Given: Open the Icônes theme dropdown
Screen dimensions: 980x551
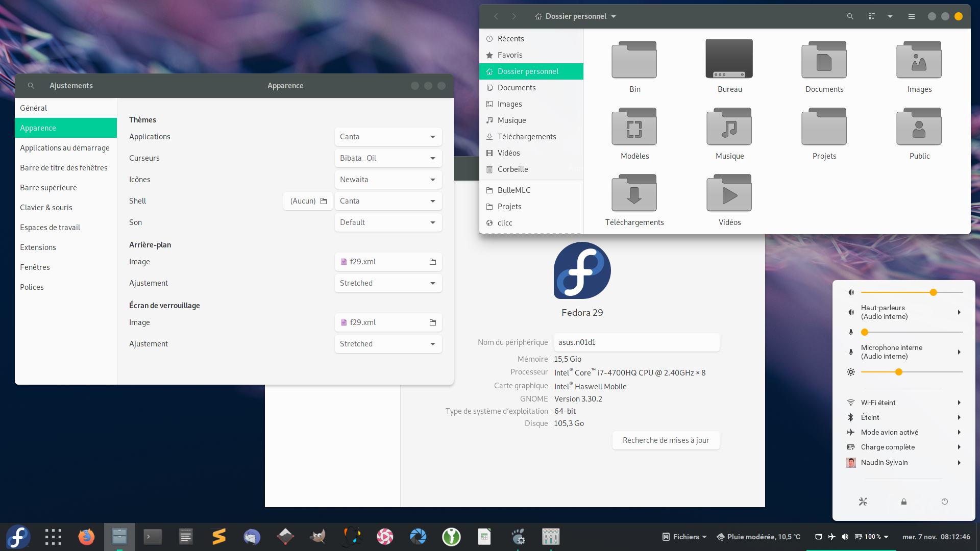Looking at the screenshot, I should (388, 180).
